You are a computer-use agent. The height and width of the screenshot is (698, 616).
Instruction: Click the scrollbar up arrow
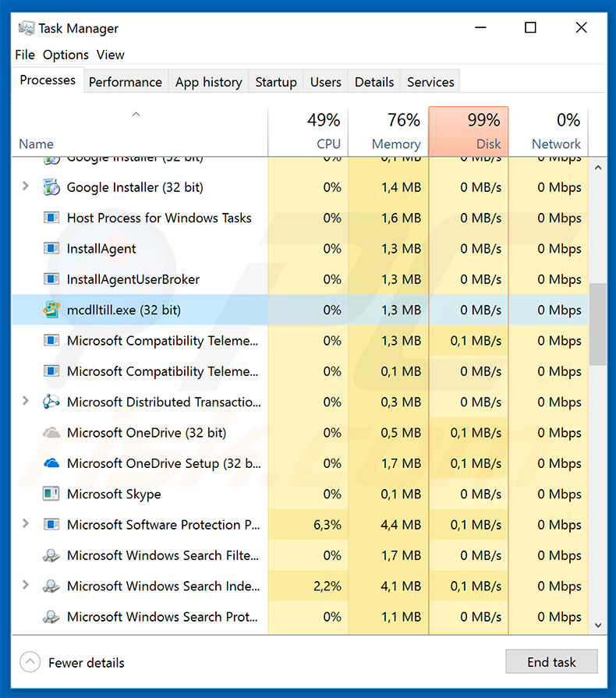pyautogui.click(x=598, y=168)
